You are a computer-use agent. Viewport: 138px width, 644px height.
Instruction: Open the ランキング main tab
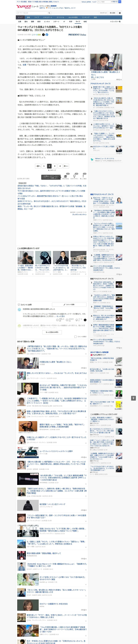[86, 17]
